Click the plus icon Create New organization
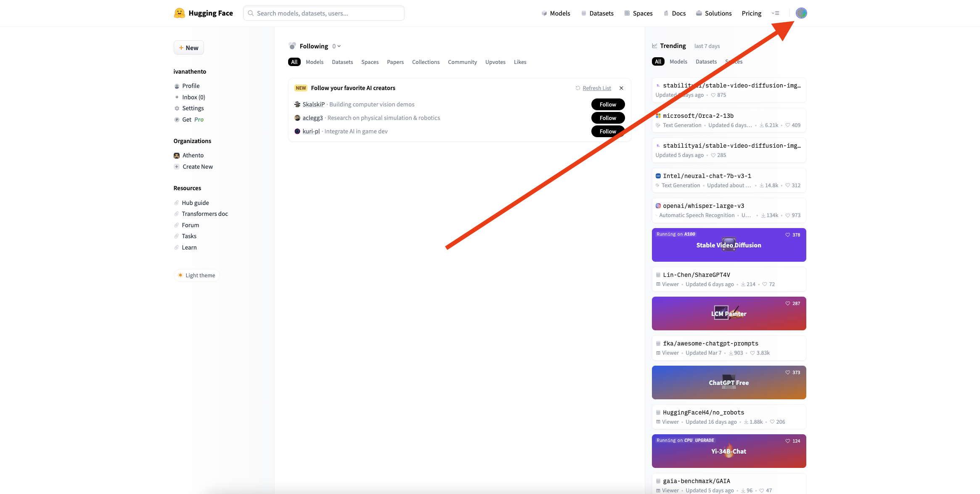This screenshot has width=980, height=494. [x=177, y=167]
